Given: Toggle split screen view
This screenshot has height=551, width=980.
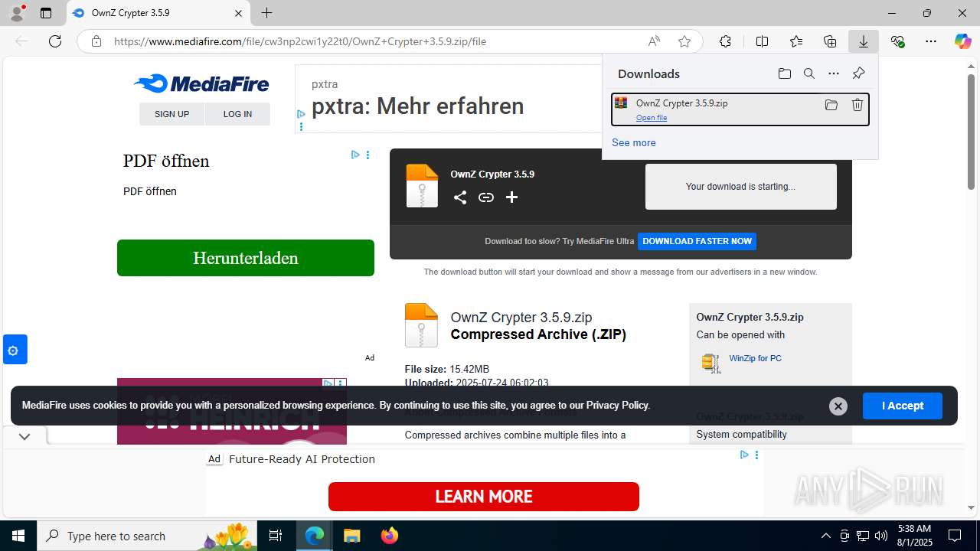Looking at the screenshot, I should tap(762, 41).
